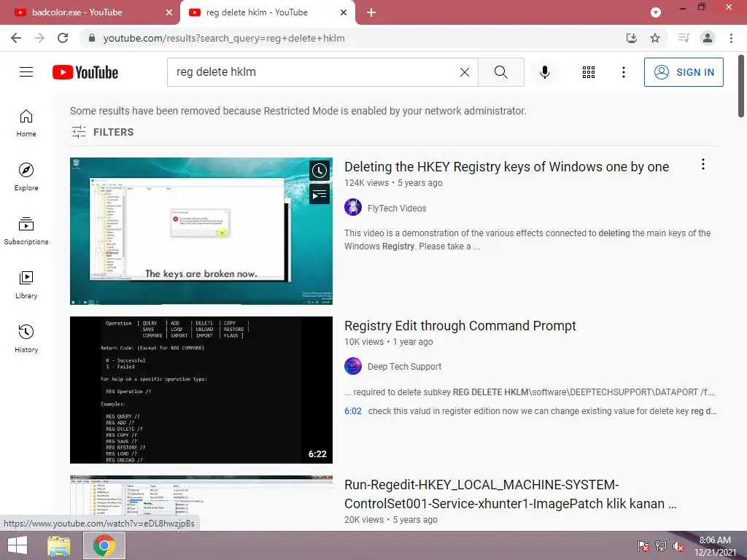This screenshot has width=747, height=560.
Task: Bookmark this page with the star
Action: point(655,38)
